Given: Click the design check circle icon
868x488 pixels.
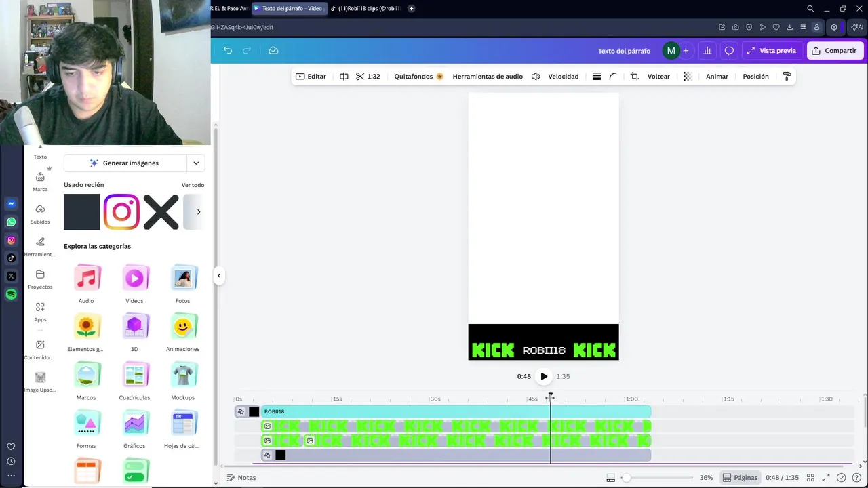Looking at the screenshot, I should 842,478.
